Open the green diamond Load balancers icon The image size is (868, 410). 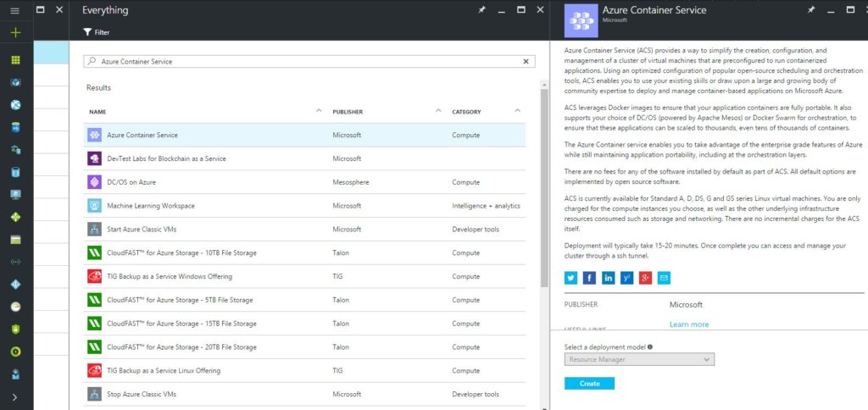15,217
